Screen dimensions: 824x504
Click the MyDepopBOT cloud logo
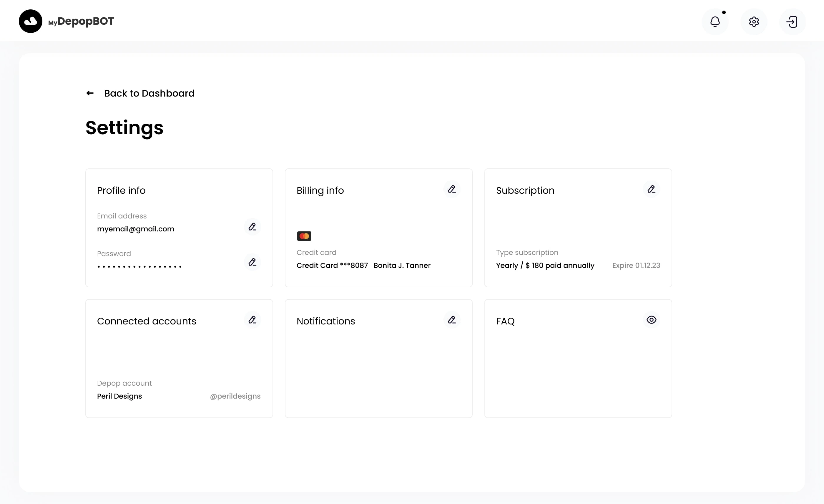[30, 21]
